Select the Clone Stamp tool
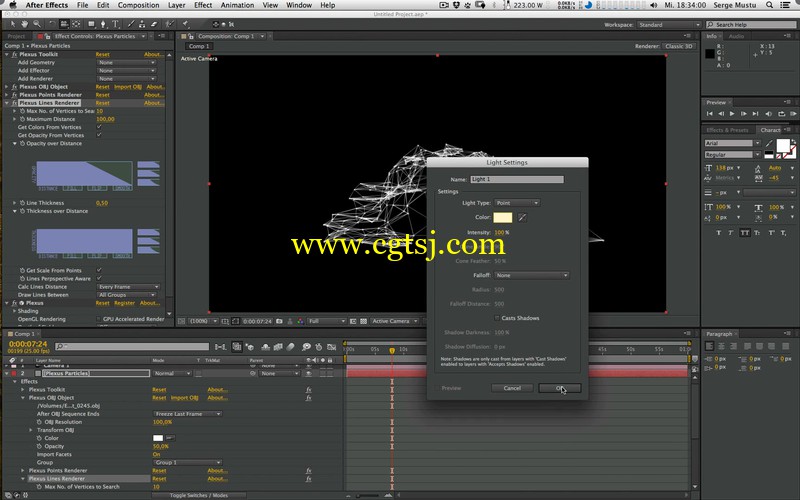 [142, 24]
